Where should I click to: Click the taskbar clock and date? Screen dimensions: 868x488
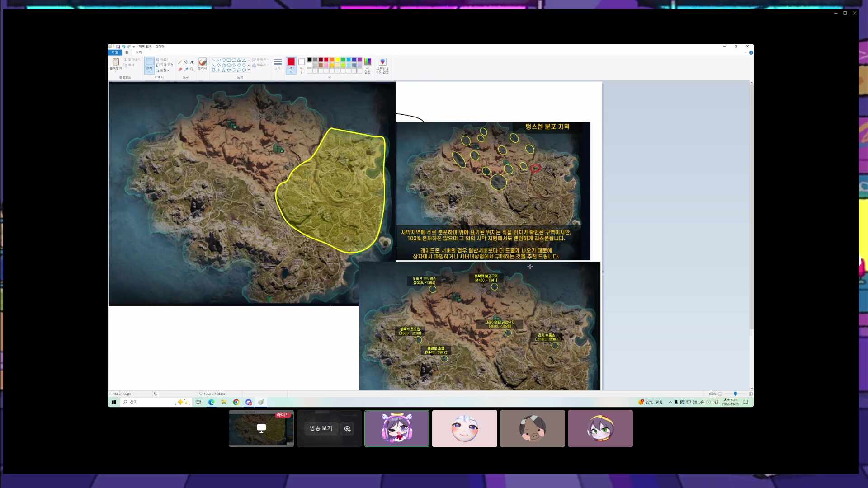click(731, 402)
